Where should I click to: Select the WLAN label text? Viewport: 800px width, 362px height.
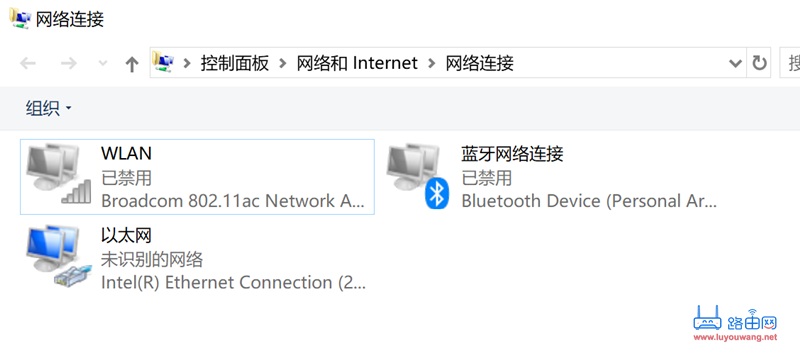127,153
